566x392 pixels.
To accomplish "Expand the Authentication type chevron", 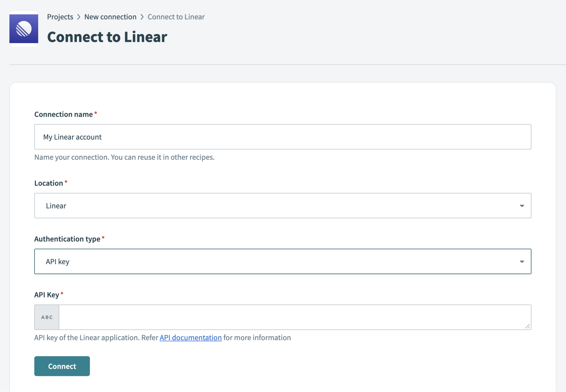I will click(x=522, y=261).
